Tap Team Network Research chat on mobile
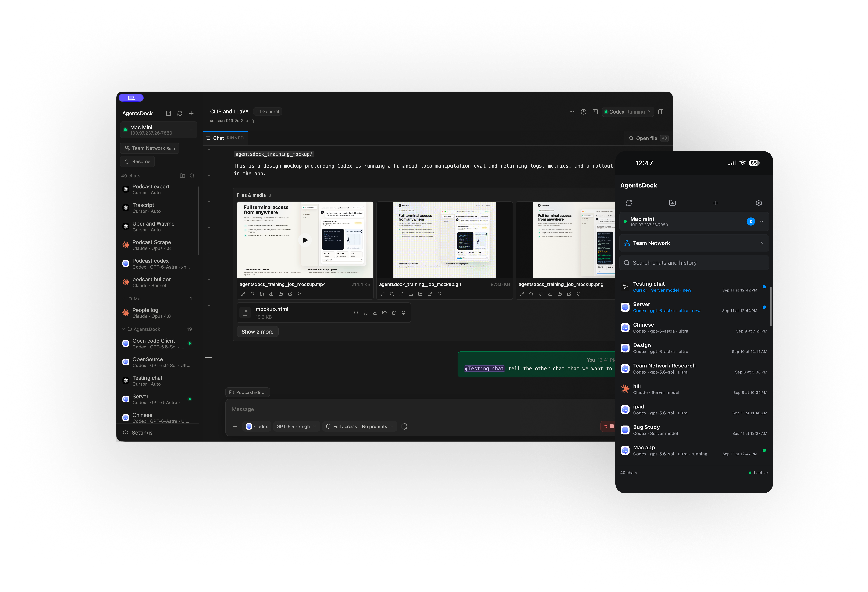 click(x=694, y=369)
